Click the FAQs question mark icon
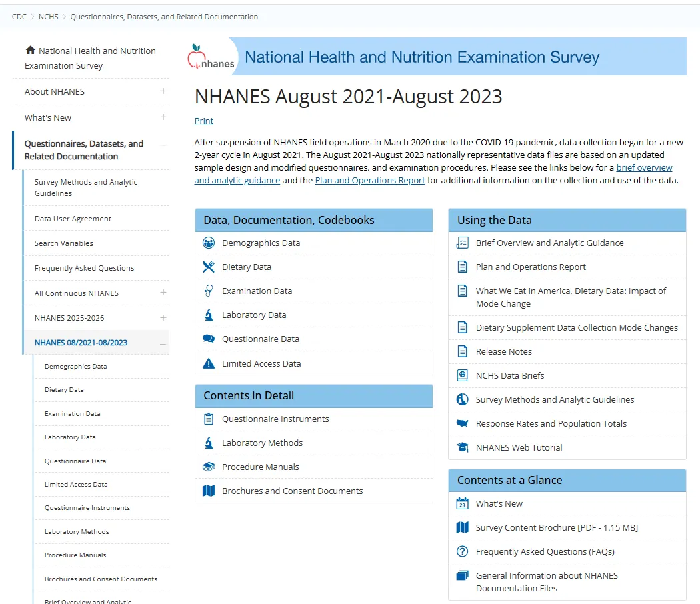The image size is (700, 604). pyautogui.click(x=463, y=552)
